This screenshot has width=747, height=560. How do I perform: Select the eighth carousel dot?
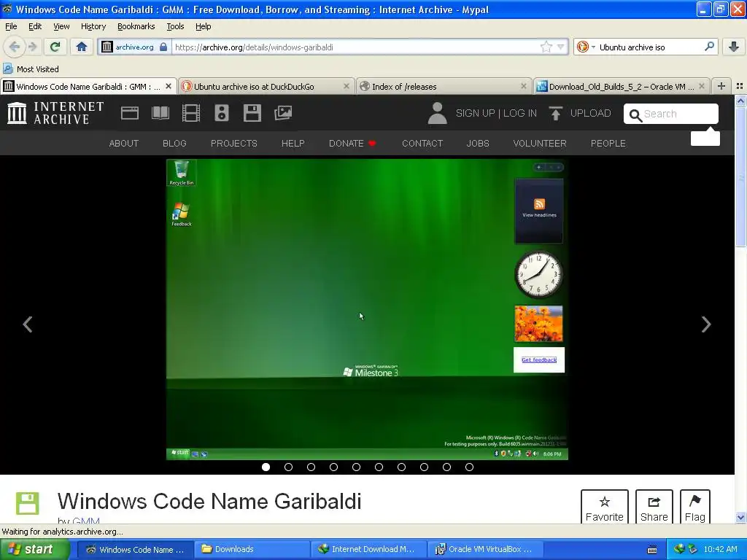pyautogui.click(x=424, y=467)
